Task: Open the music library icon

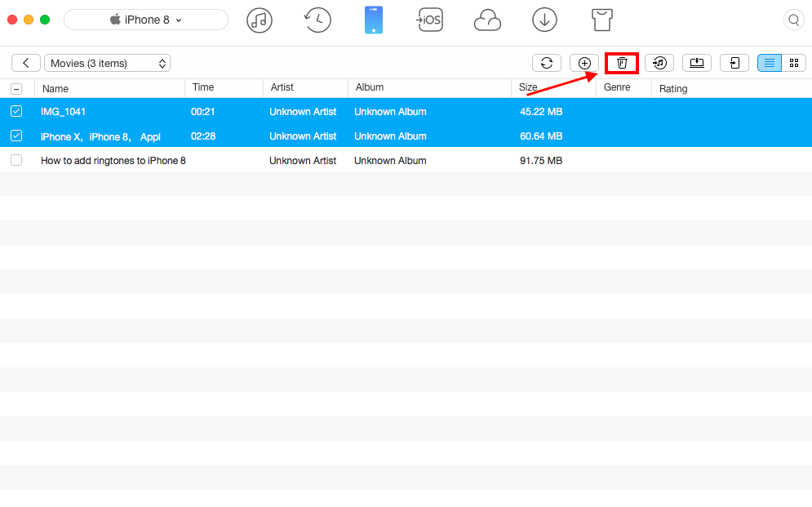Action: (x=260, y=20)
